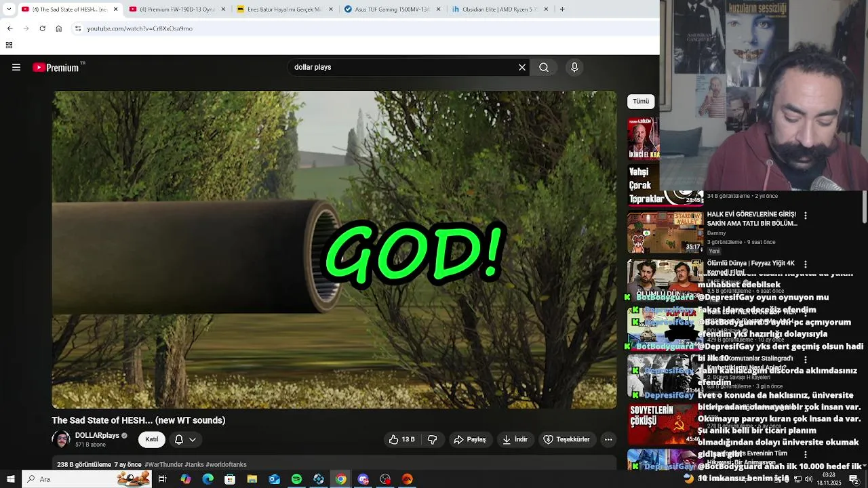The image size is (868, 488).
Task: Clear the search text with X
Action: (x=522, y=67)
